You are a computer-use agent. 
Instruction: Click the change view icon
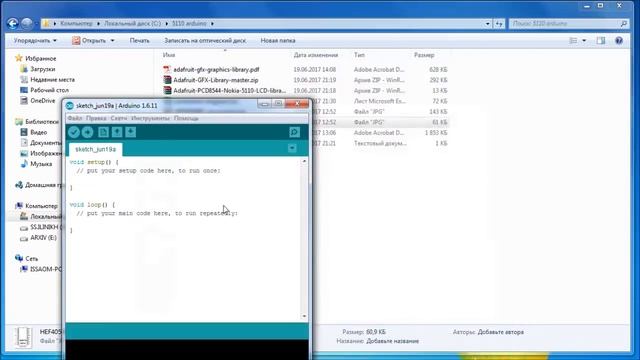pos(573,40)
